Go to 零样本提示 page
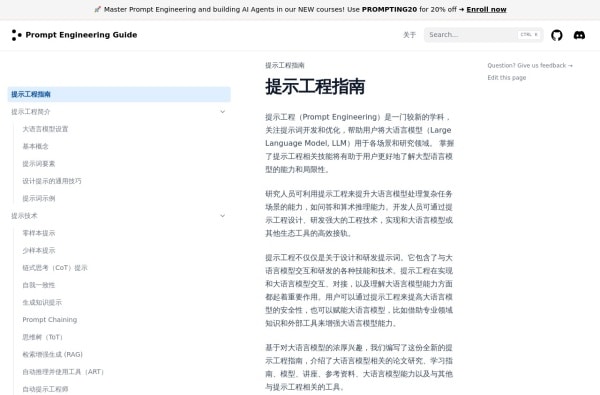Viewport: 600px width, 395px height. point(39,233)
